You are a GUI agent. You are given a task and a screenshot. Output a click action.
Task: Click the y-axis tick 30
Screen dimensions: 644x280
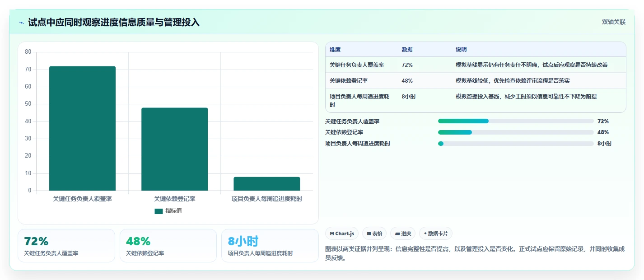click(x=28, y=139)
